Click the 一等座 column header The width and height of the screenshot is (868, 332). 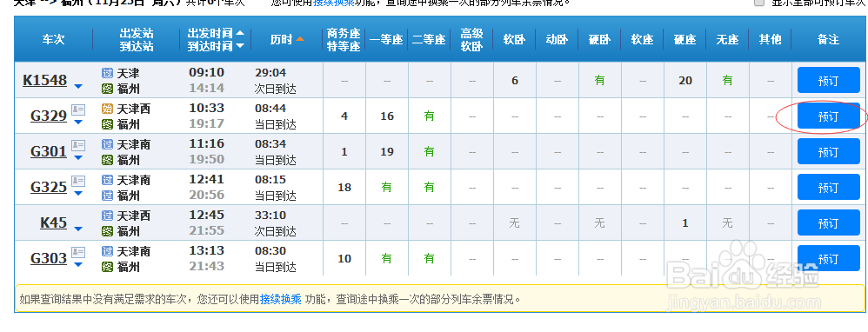click(x=386, y=39)
